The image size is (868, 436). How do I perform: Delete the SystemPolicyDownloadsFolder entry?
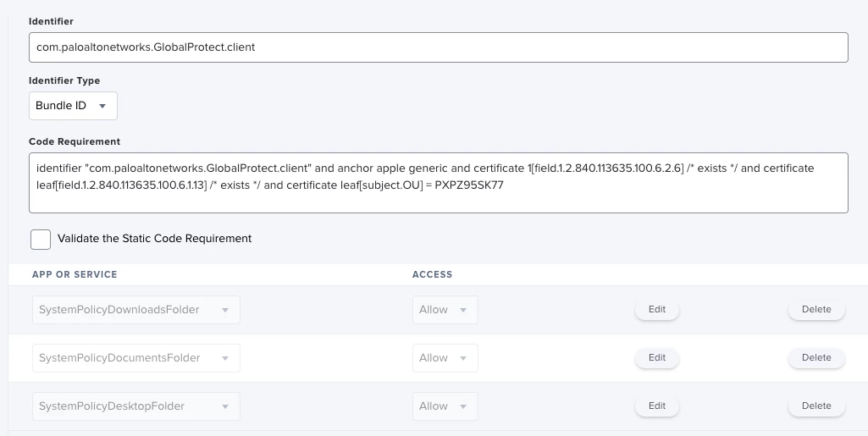point(816,310)
